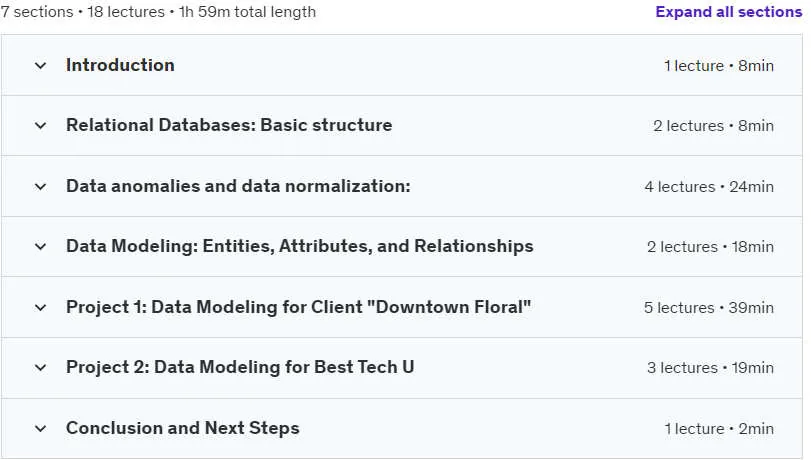The height and width of the screenshot is (460, 811).
Task: Open Data Modeling: Entities, Attributes, and Relationships
Action: click(x=299, y=246)
